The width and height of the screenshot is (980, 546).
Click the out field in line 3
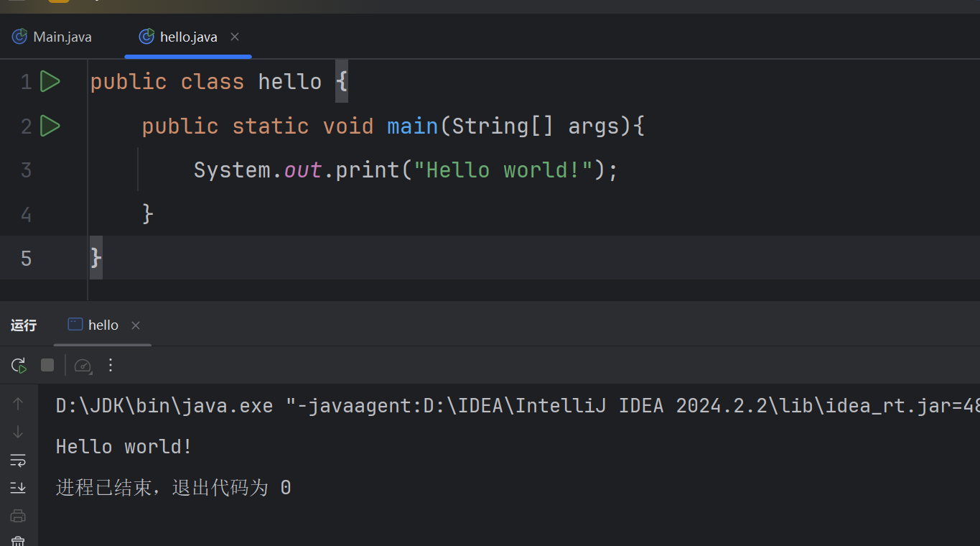303,170
